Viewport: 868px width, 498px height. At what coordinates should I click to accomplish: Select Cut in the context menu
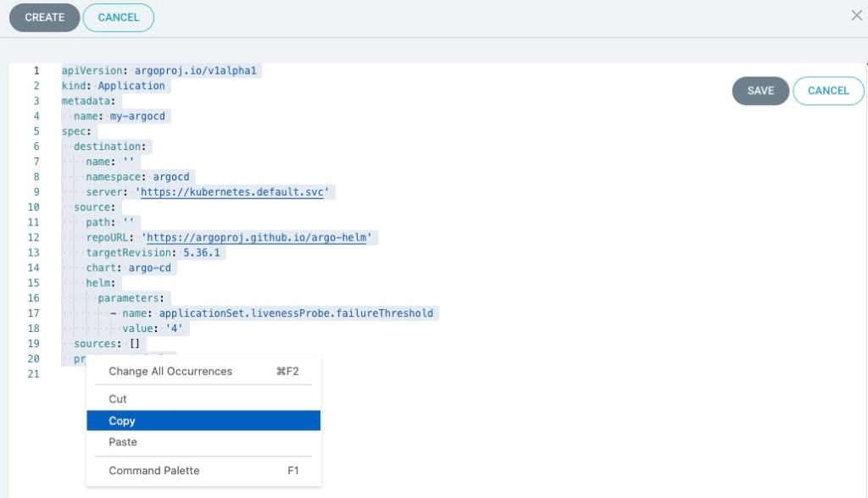click(118, 399)
